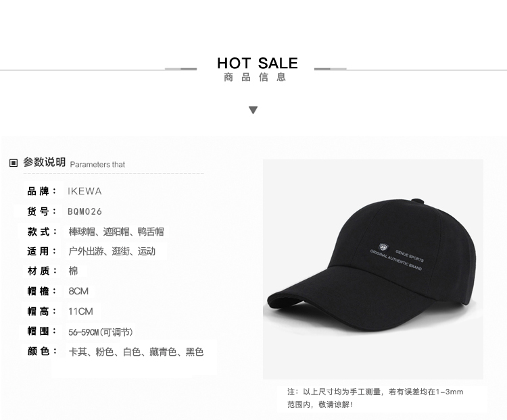Click the shield logo on the cap
This screenshot has width=507, height=420.
[384, 247]
